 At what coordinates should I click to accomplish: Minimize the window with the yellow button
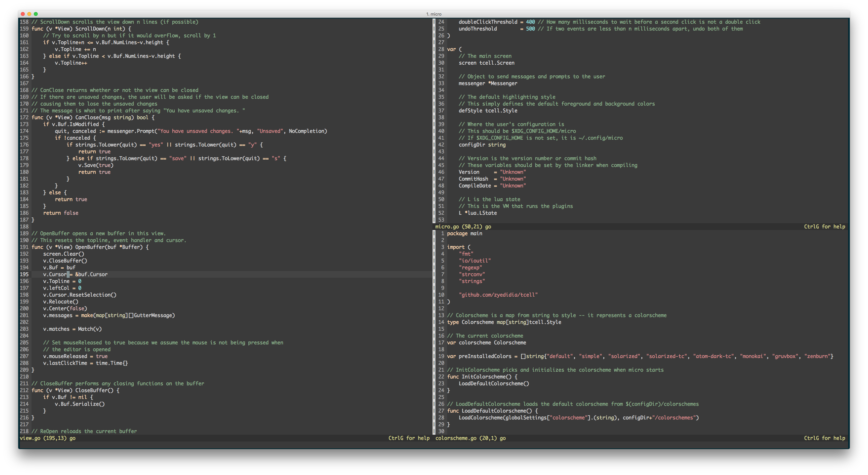tap(29, 14)
